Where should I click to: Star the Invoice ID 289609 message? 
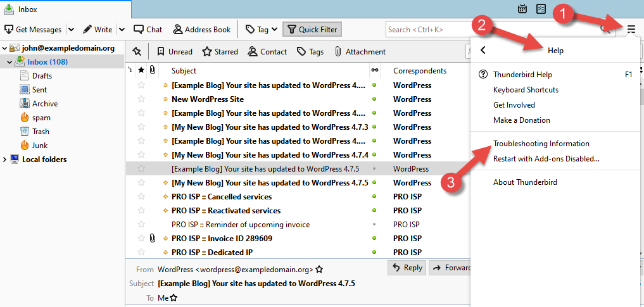141,238
